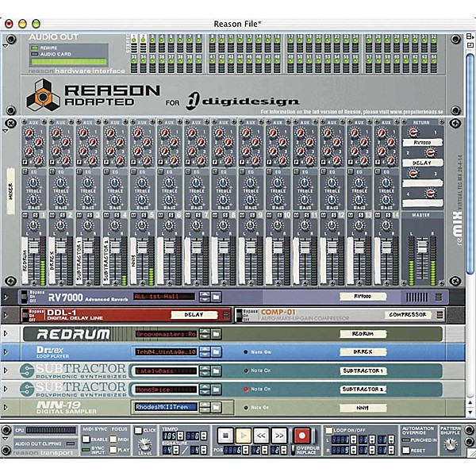Expand the Subtractor 2 synthesizer
476x476 pixels.
pos(6,389)
